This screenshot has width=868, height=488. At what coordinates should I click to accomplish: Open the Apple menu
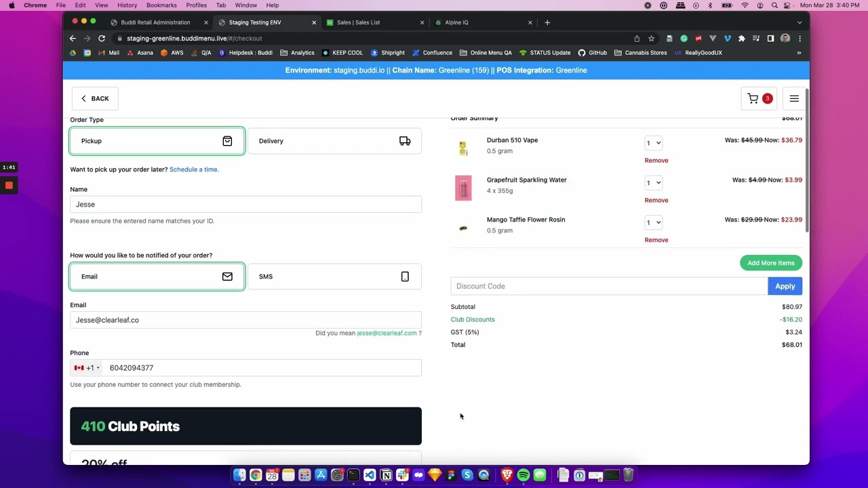(x=12, y=5)
